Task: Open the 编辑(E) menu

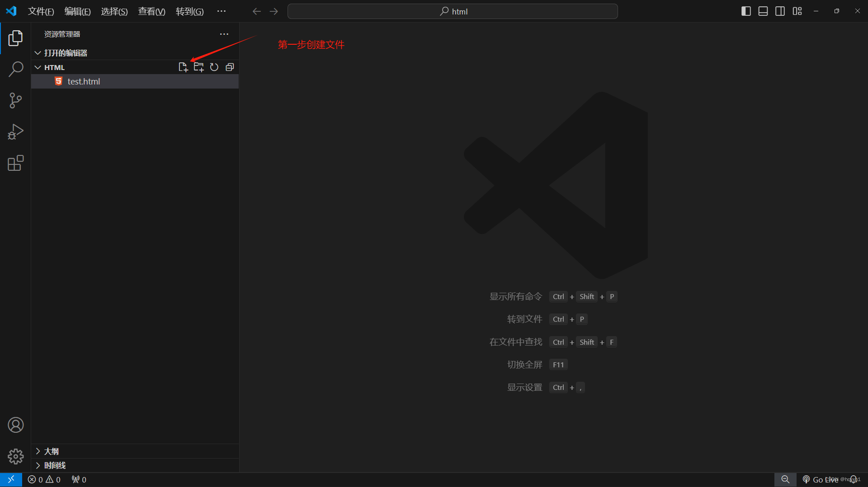Action: (78, 11)
